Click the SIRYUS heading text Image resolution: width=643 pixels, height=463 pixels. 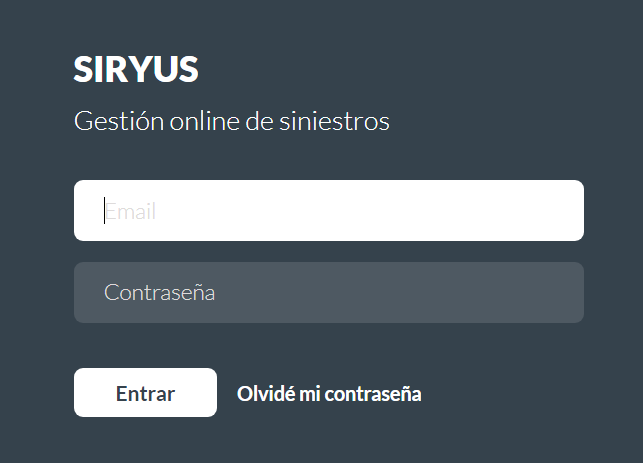pos(136,70)
